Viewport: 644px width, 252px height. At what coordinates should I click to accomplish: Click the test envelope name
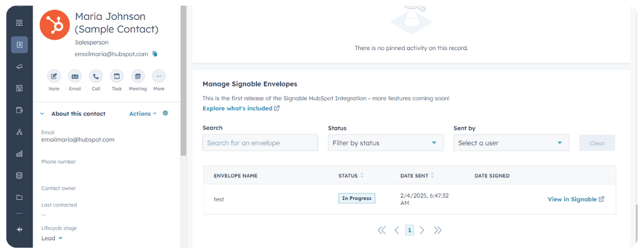click(x=219, y=199)
